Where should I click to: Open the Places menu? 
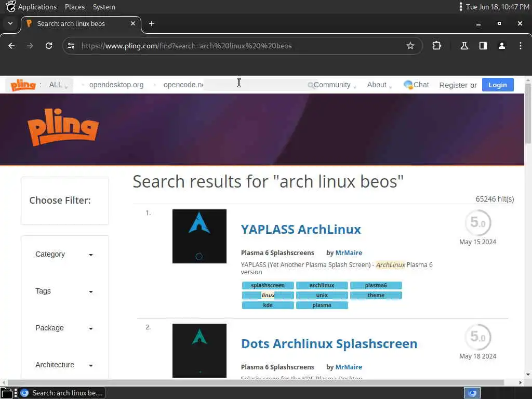[x=75, y=7]
